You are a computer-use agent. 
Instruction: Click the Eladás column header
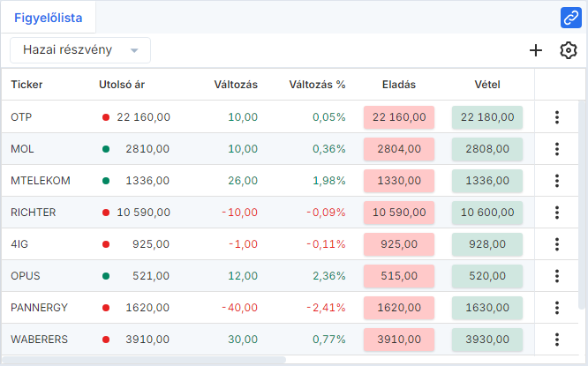pos(399,85)
